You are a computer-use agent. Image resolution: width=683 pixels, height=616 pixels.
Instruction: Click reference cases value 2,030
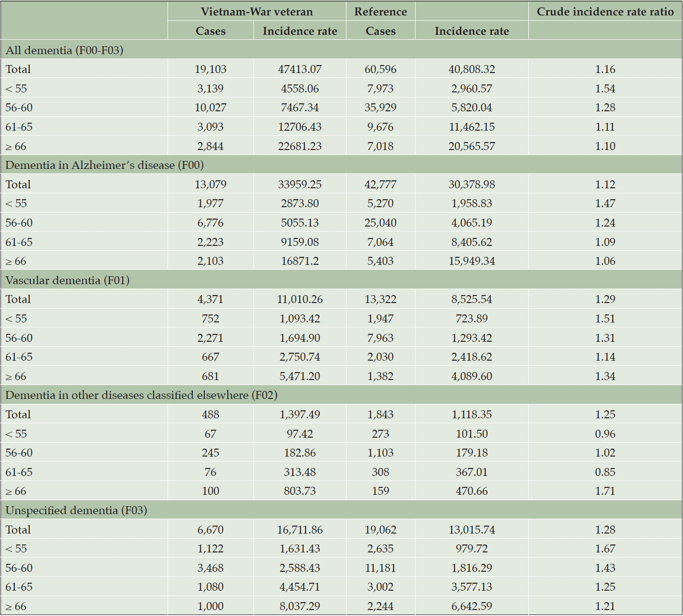point(380,357)
